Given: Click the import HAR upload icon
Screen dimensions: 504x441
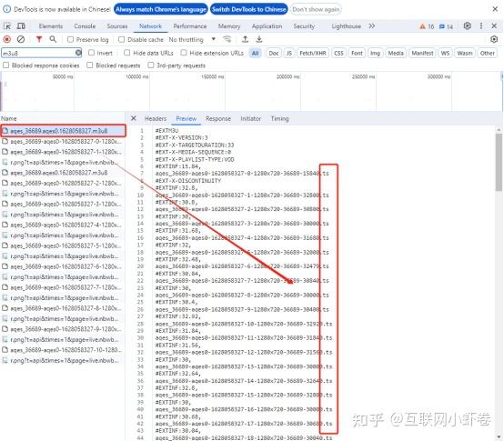Looking at the screenshot, I should pyautogui.click(x=245, y=39).
